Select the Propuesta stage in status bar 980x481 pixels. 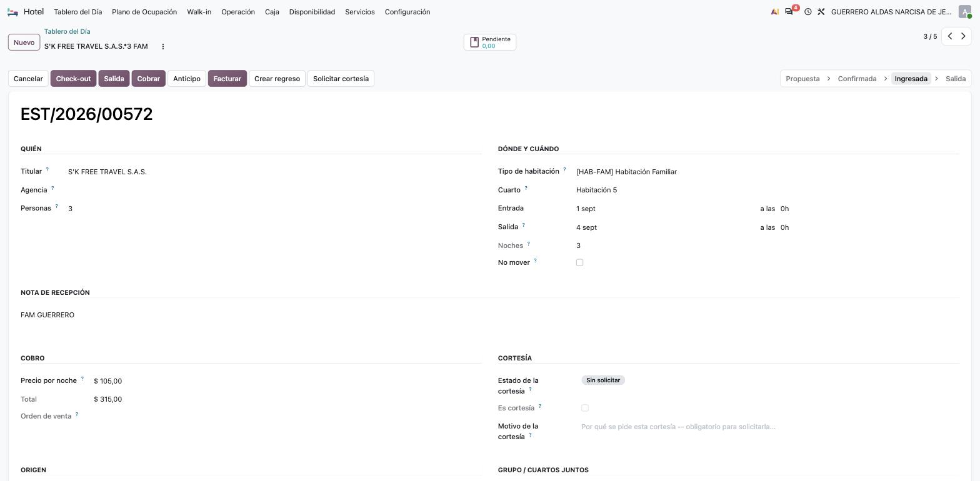802,79
